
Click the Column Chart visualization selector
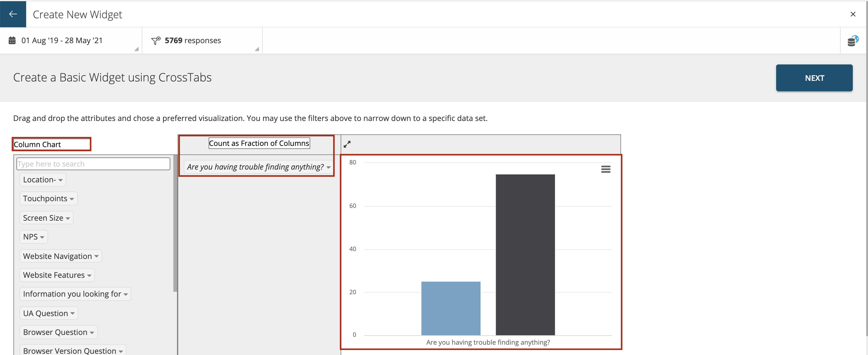tap(51, 144)
